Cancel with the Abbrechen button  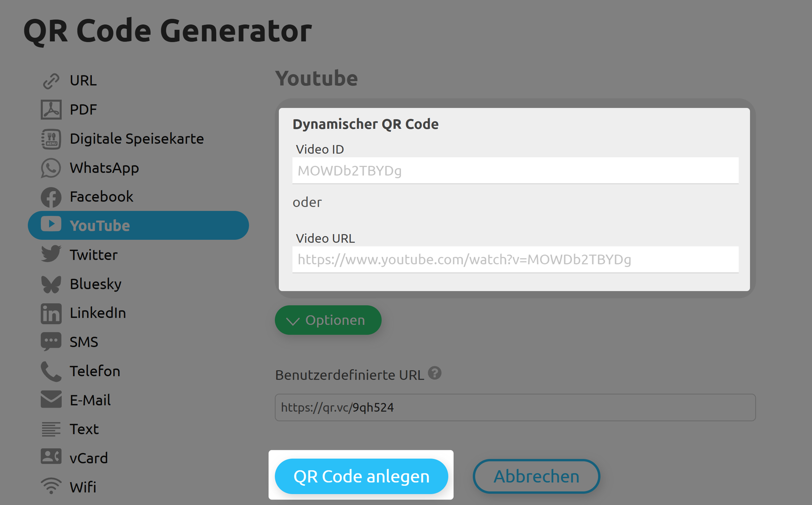coord(536,477)
